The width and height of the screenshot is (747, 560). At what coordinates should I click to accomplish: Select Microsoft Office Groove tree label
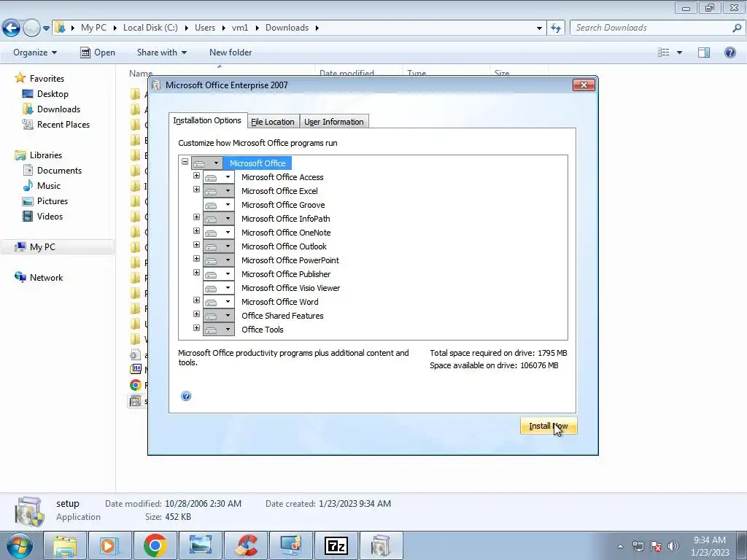click(283, 205)
